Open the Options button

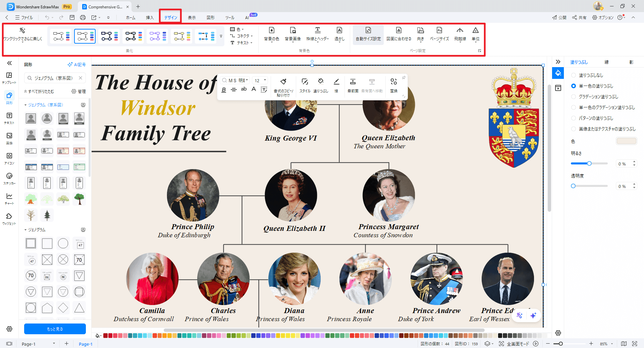603,17
